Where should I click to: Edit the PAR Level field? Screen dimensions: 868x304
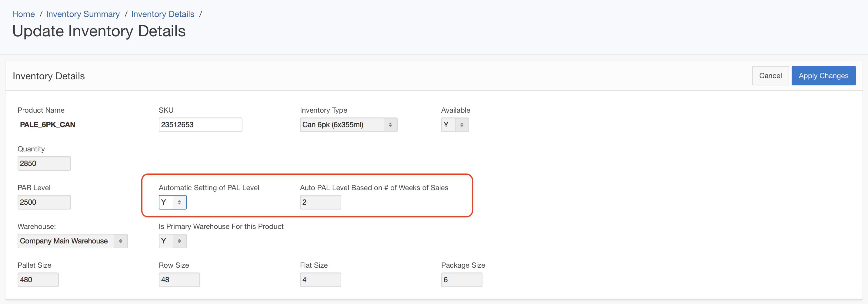point(44,202)
